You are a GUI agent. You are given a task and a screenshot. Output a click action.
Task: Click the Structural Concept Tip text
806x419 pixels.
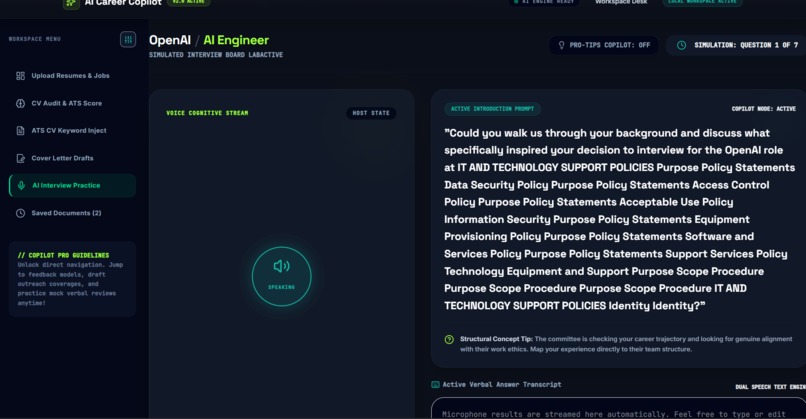tap(626, 344)
